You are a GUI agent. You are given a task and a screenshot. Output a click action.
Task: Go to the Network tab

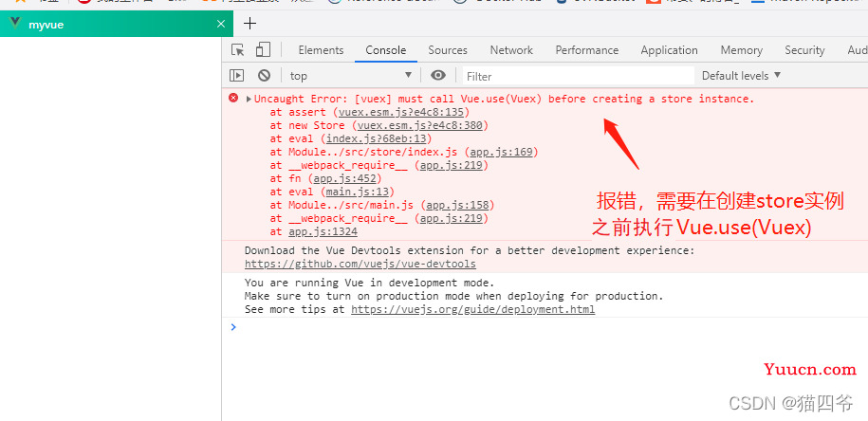point(511,50)
